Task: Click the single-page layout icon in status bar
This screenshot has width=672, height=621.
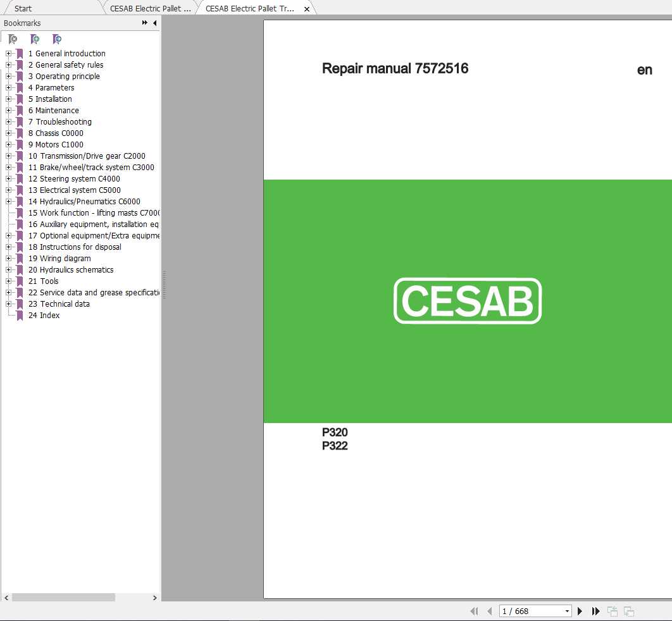Action: pyautogui.click(x=613, y=611)
